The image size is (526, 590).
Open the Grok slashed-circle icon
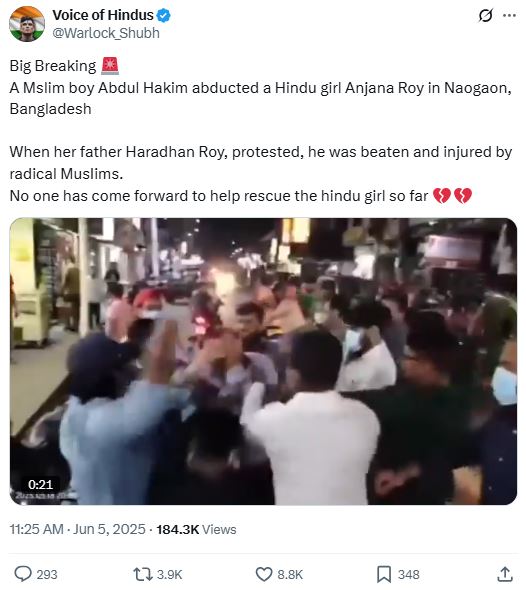pyautogui.click(x=485, y=16)
